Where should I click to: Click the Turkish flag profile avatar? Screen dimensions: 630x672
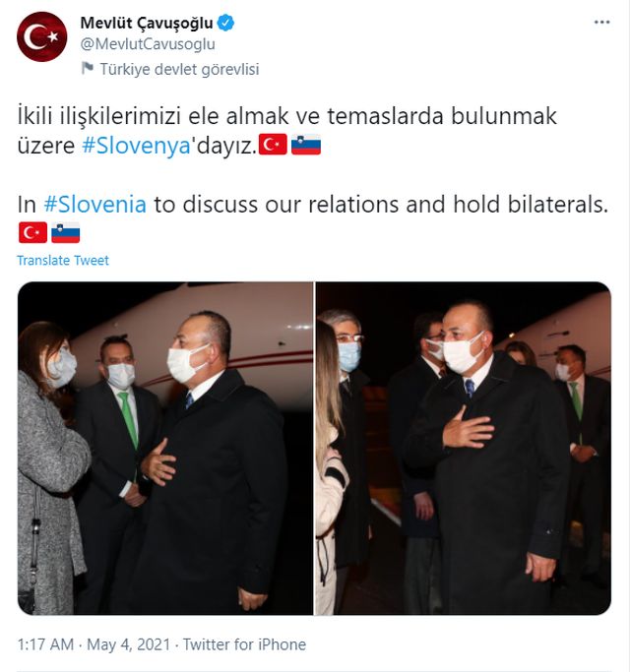point(42,36)
